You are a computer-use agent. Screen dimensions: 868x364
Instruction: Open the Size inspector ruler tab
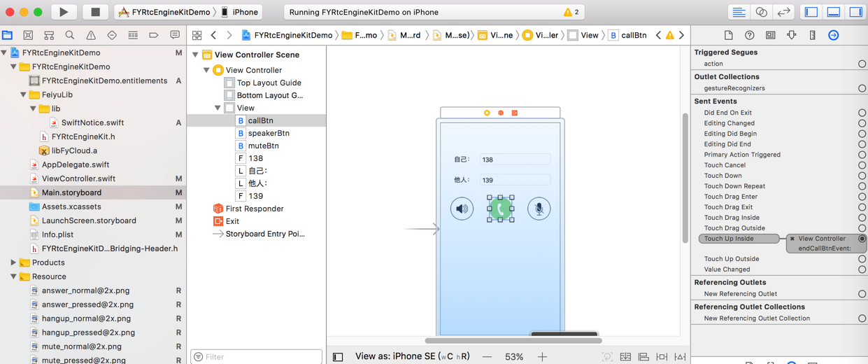(x=812, y=35)
